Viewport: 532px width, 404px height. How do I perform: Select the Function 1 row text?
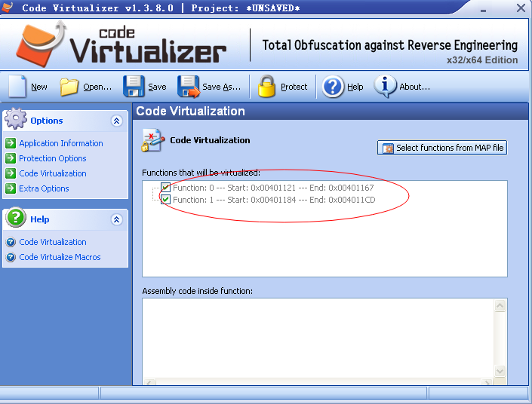pos(274,200)
